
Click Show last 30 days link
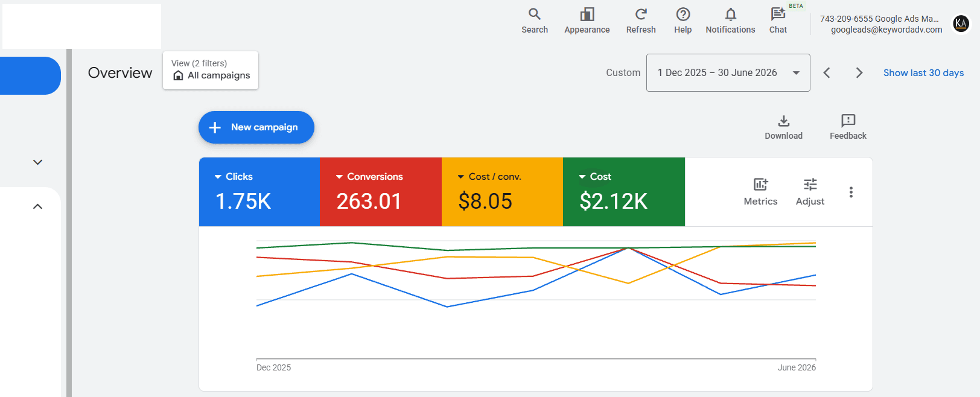[923, 72]
